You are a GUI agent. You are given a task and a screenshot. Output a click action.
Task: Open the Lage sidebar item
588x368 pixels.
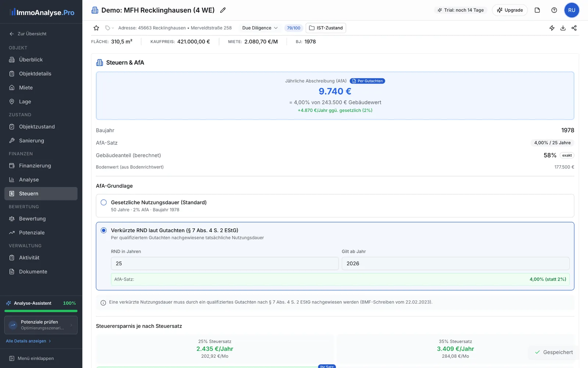pos(41,102)
